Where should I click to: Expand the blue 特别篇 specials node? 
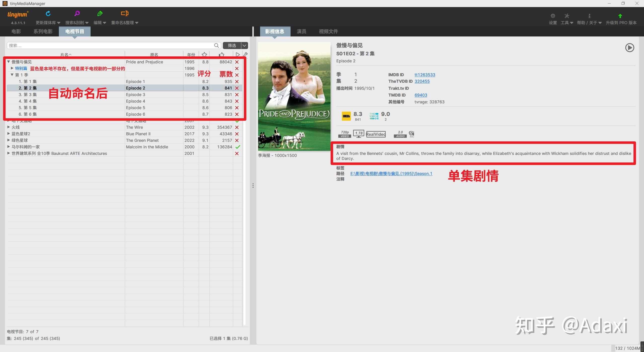point(12,68)
